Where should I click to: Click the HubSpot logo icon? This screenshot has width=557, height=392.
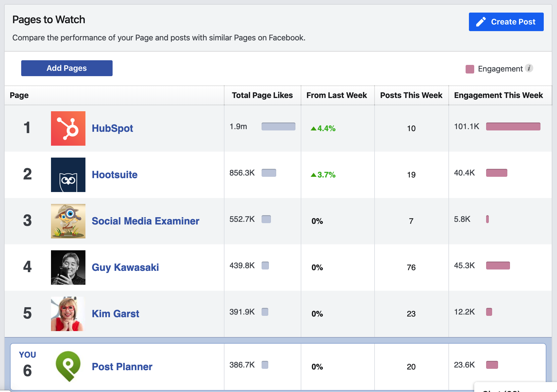click(68, 128)
